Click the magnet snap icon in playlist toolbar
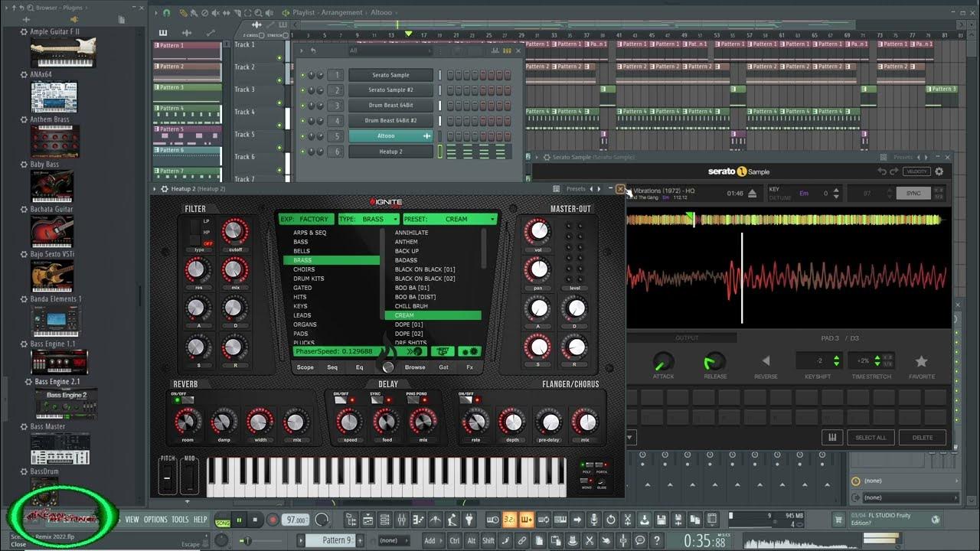The height and width of the screenshot is (551, 980). 165,13
